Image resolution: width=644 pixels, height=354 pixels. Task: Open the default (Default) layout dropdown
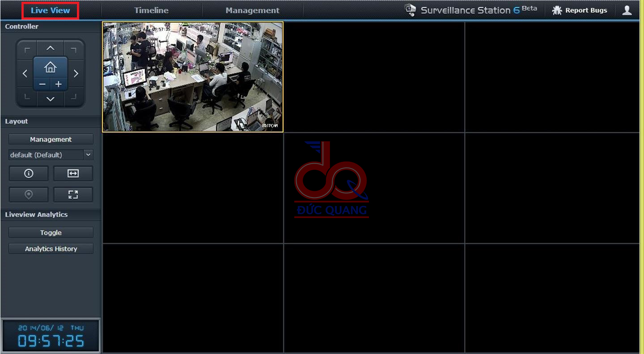(x=51, y=155)
